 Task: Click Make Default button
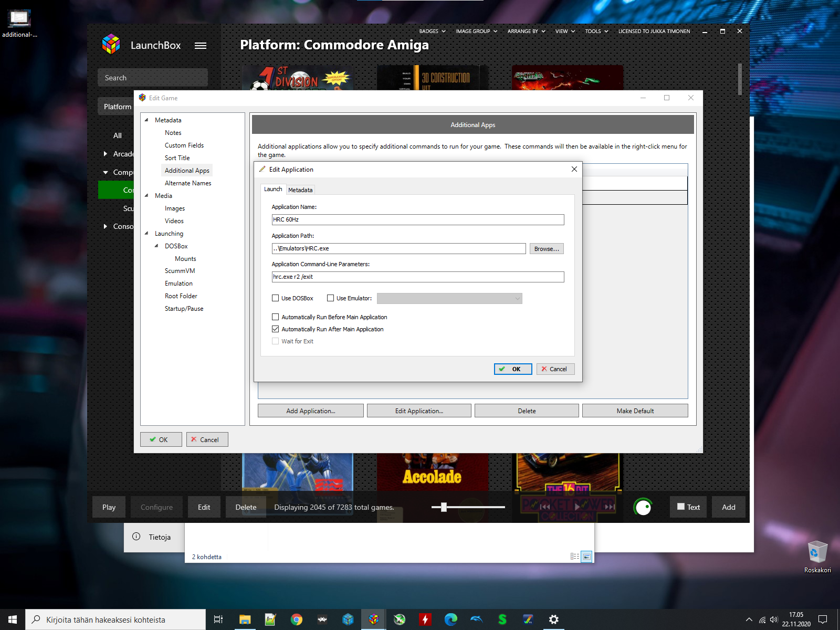pyautogui.click(x=635, y=411)
